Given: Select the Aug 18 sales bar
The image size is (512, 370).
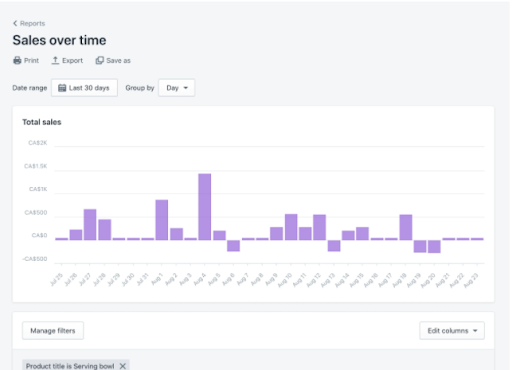Looking at the screenshot, I should point(406,227).
